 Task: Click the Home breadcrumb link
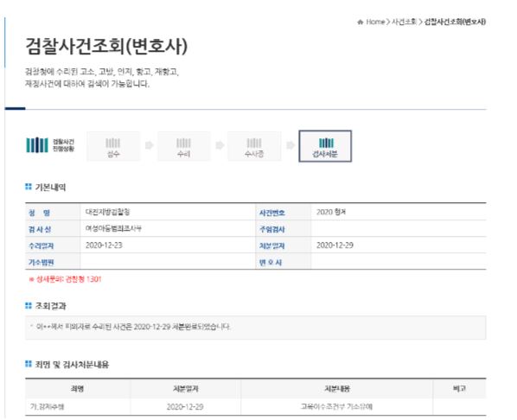coord(375,22)
